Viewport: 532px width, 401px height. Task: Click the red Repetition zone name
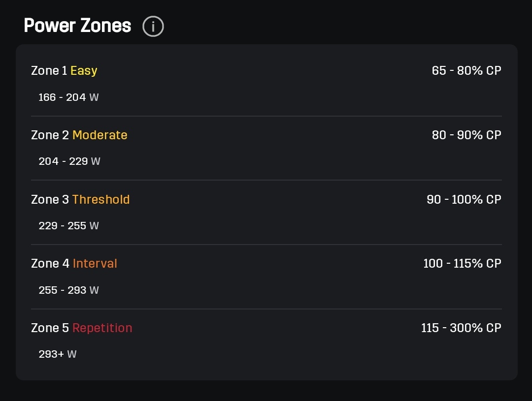point(102,328)
